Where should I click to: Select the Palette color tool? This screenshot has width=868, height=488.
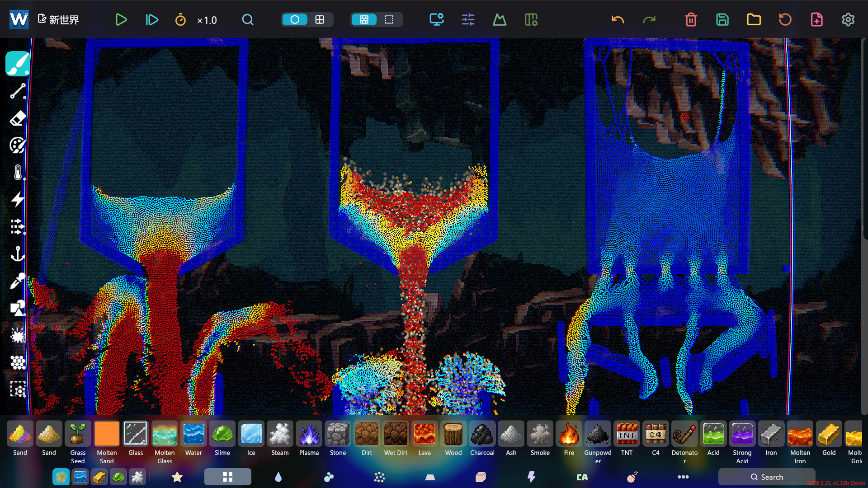pyautogui.click(x=18, y=145)
